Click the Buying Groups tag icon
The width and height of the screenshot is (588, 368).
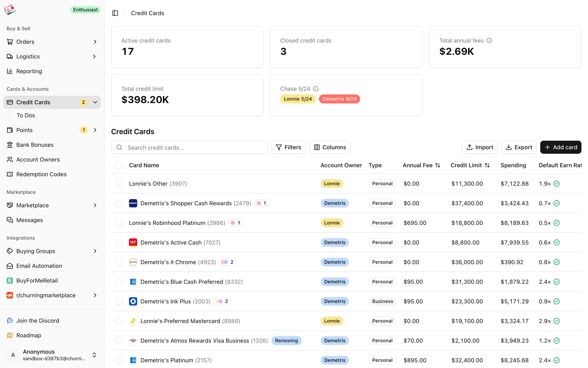[10, 251]
